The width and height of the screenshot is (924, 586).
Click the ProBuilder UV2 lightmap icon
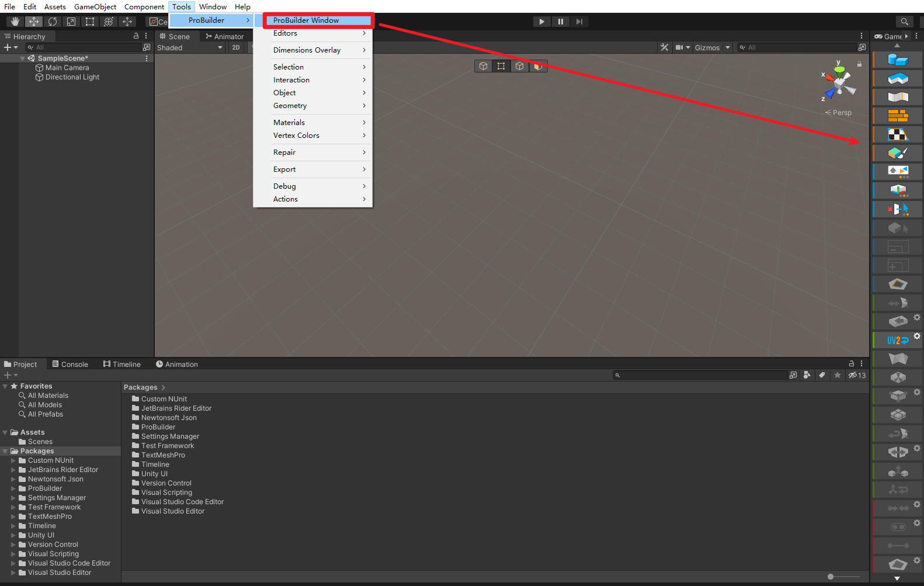[898, 340]
